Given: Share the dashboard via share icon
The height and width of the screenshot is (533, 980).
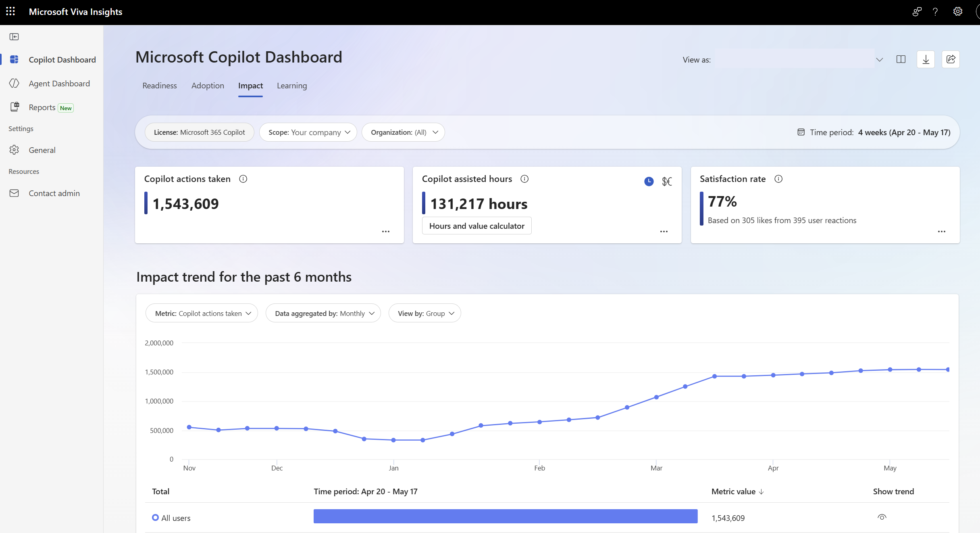Looking at the screenshot, I should click(951, 60).
